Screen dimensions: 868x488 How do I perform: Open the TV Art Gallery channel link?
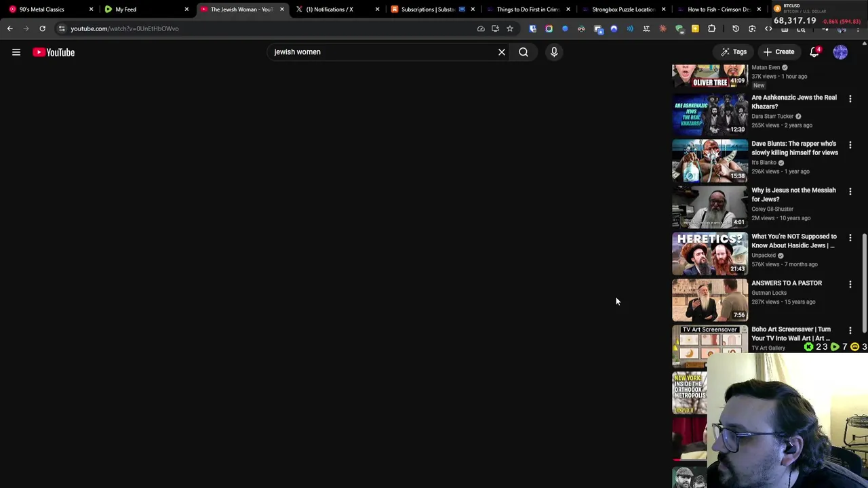[x=768, y=348]
